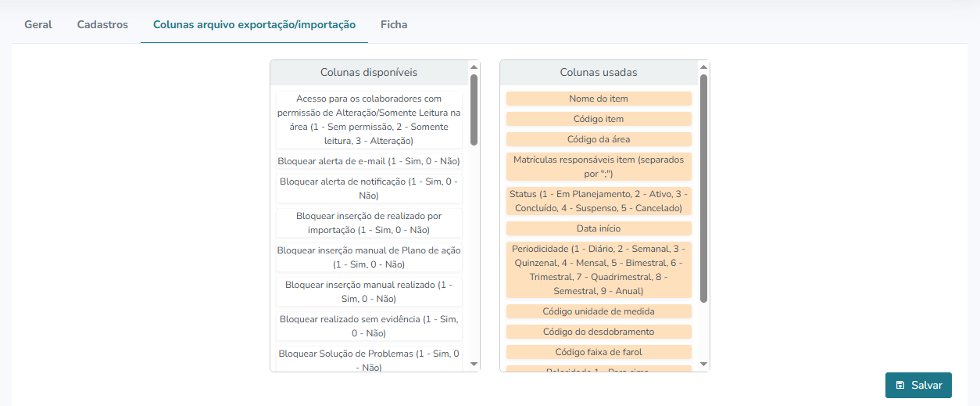This screenshot has height=406, width=980.
Task: Choose 'Bloquear alerta de e-mail' available column
Action: coord(369,161)
